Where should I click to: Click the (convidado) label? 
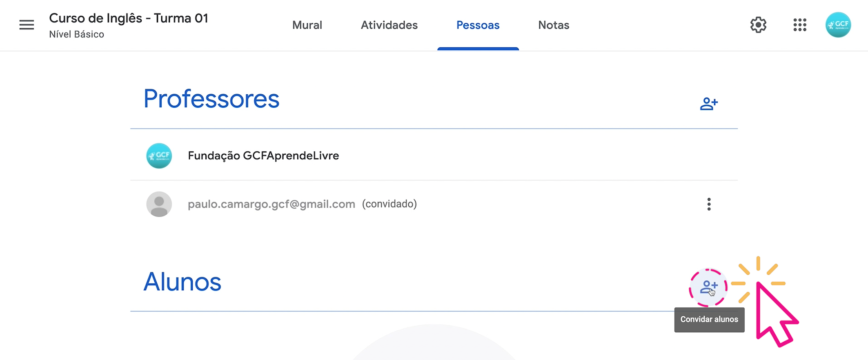point(389,204)
